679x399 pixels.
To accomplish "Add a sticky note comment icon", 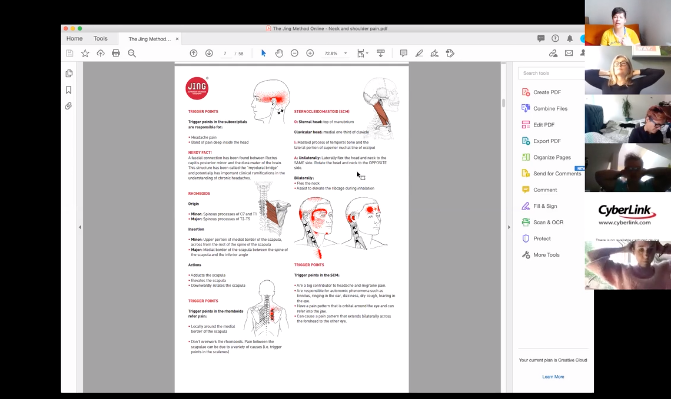I will pyautogui.click(x=403, y=53).
